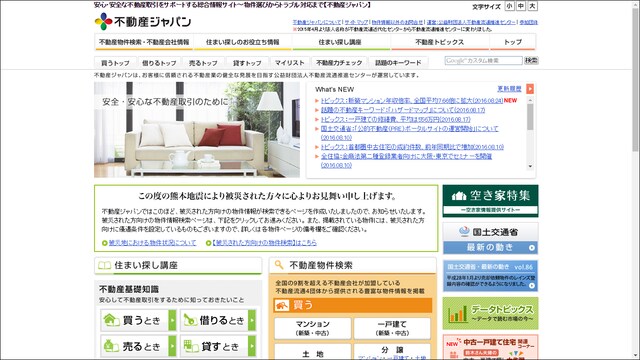Click 住まい探し講座 section header
The height and width of the screenshot is (360, 640).
178,265
